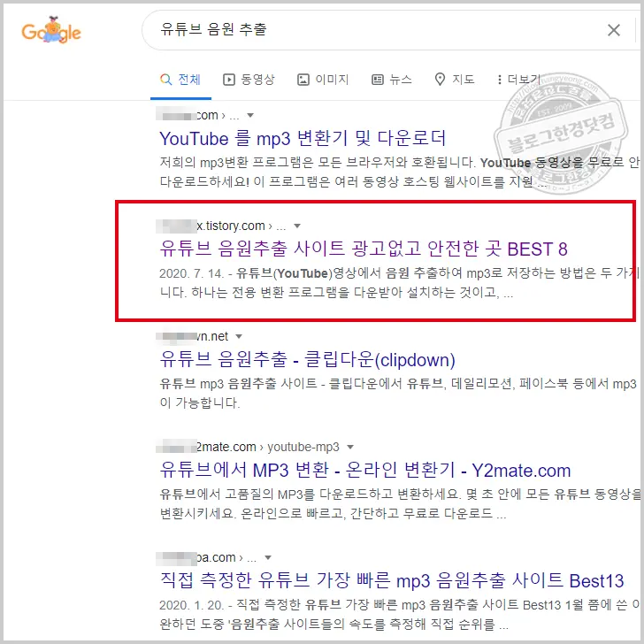
Task: Click the picture icon beside 이미지
Action: tap(303, 80)
